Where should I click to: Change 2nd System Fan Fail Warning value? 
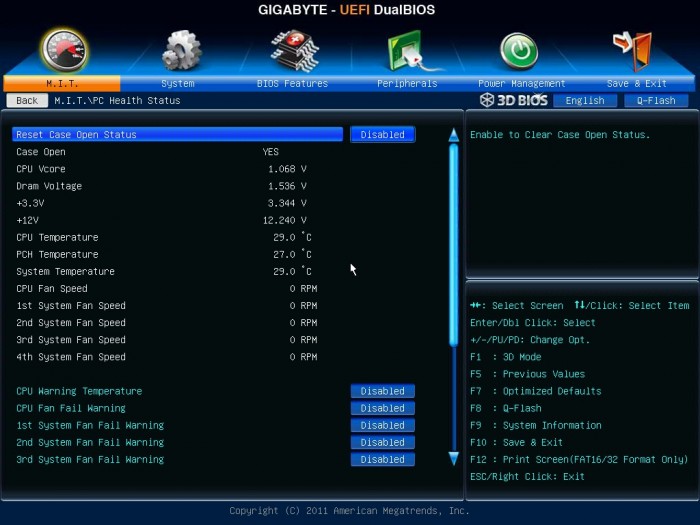pyautogui.click(x=383, y=442)
